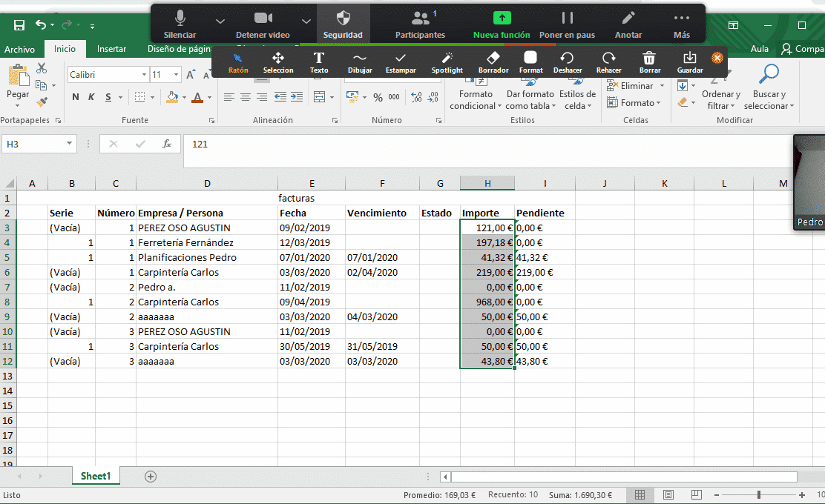825x504 pixels.
Task: Click the green Nueva función share button
Action: (x=502, y=24)
